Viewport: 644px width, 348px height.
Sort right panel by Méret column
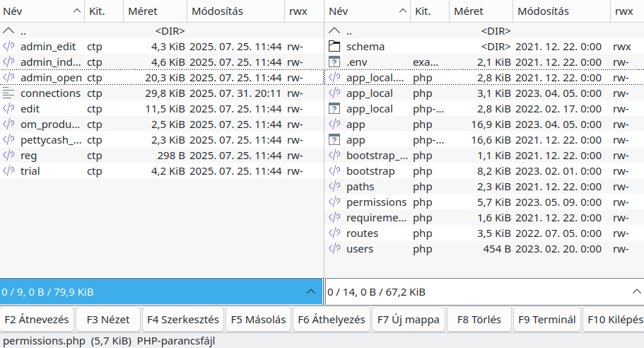[x=481, y=11]
